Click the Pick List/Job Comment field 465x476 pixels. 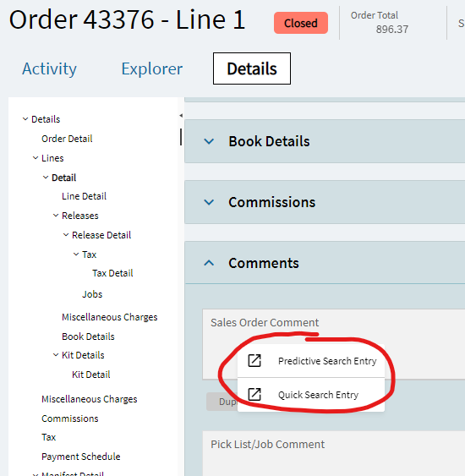click(334, 453)
